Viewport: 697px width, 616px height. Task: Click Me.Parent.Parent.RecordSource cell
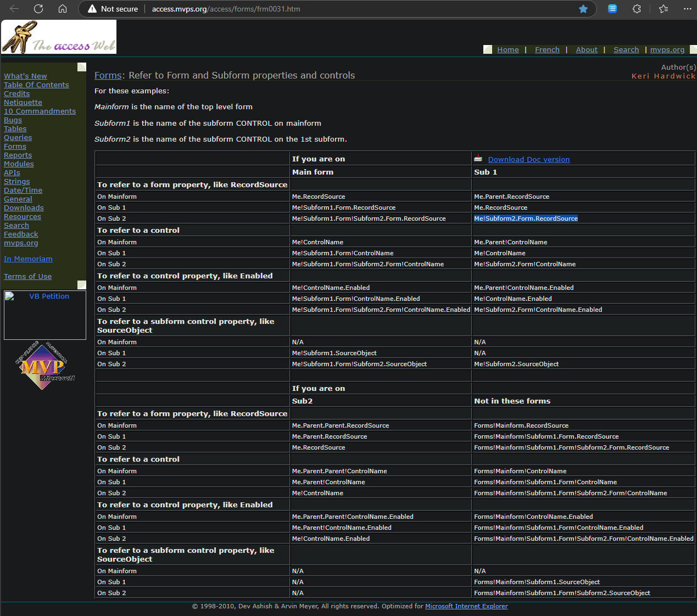pos(341,425)
